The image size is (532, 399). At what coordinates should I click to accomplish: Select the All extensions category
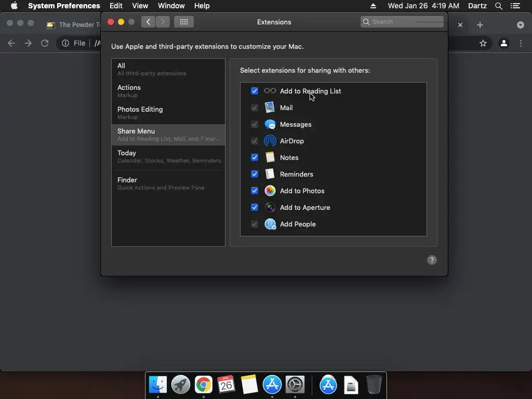pyautogui.click(x=168, y=69)
